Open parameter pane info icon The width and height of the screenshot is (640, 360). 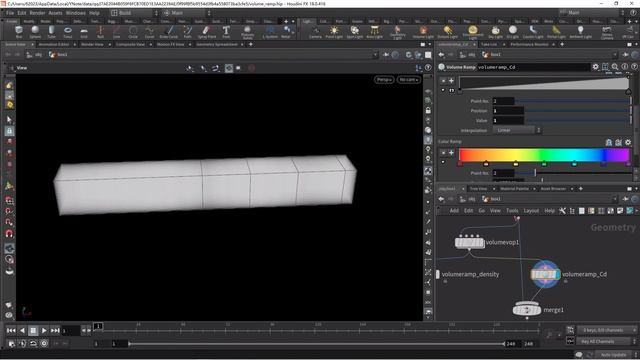coord(624,67)
